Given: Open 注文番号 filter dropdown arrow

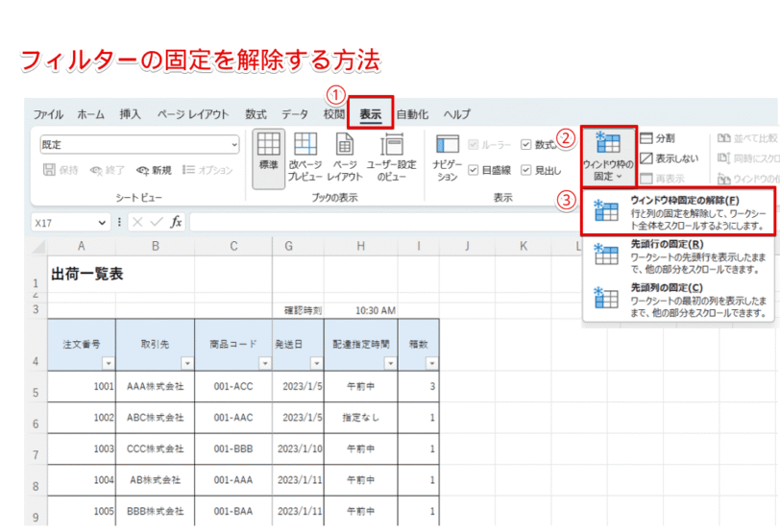Looking at the screenshot, I should pyautogui.click(x=109, y=363).
